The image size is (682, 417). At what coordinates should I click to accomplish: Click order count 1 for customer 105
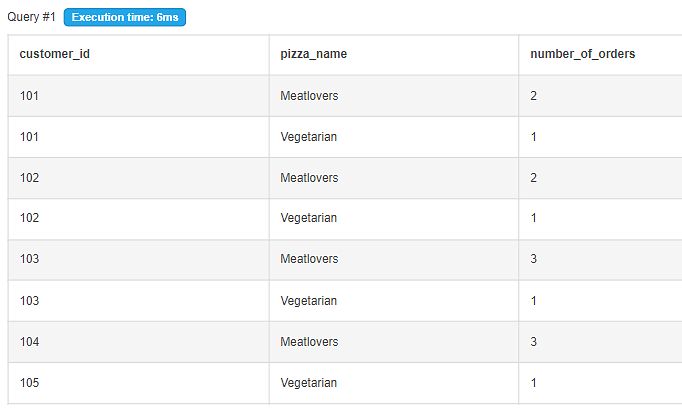(x=534, y=383)
